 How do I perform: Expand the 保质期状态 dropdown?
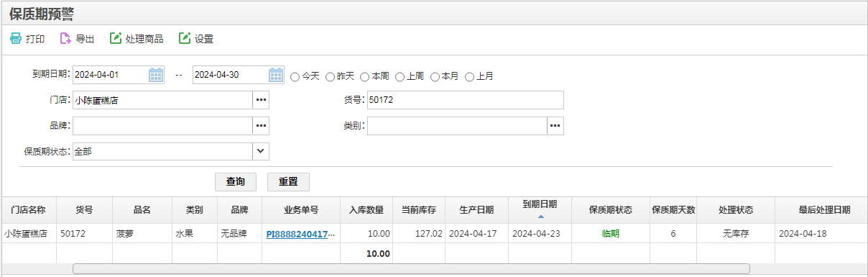point(261,151)
